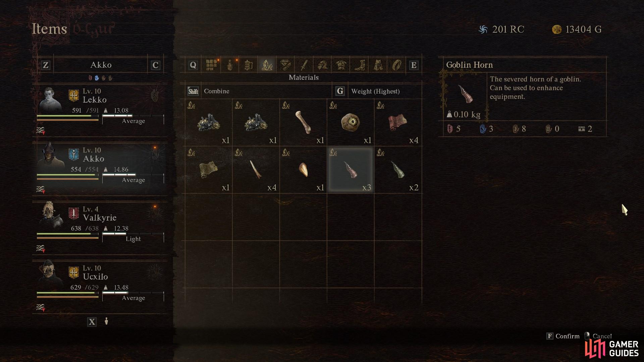
Task: Select the helmet Head Armor category icon
Action: 323,65
